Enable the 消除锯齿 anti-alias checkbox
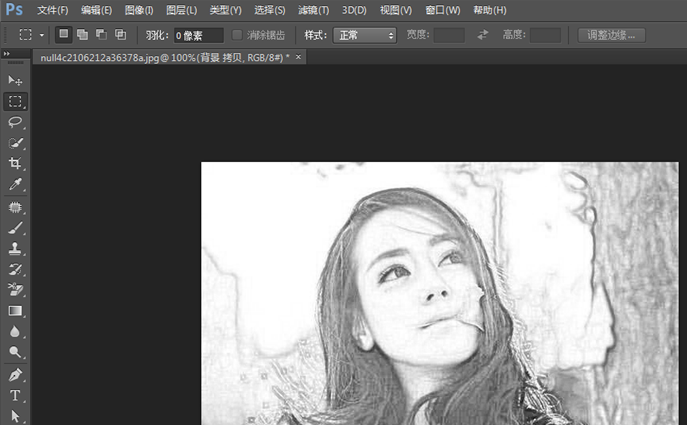This screenshot has height=425, width=687. 238,35
